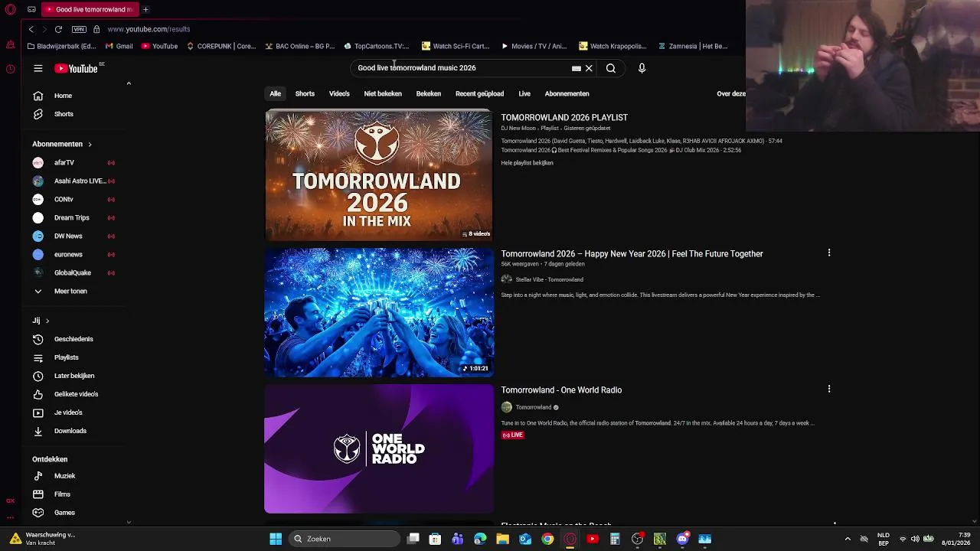Select the Alle filter chip
Viewport: 980px width, 551px height.
(x=275, y=93)
